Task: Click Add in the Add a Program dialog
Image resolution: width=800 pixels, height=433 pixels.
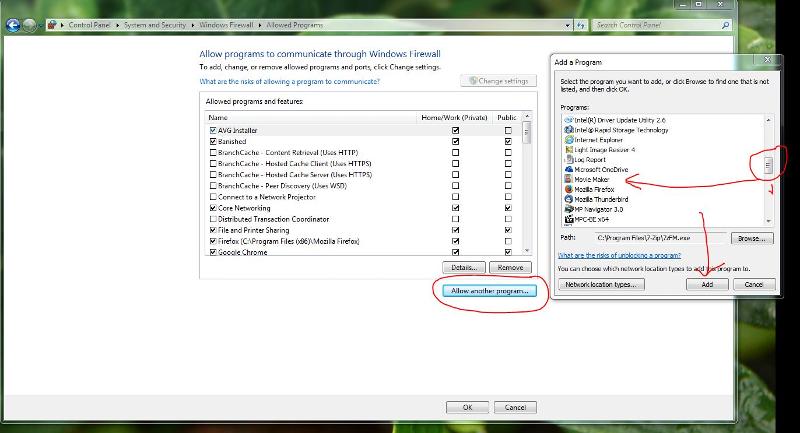Action: click(707, 285)
